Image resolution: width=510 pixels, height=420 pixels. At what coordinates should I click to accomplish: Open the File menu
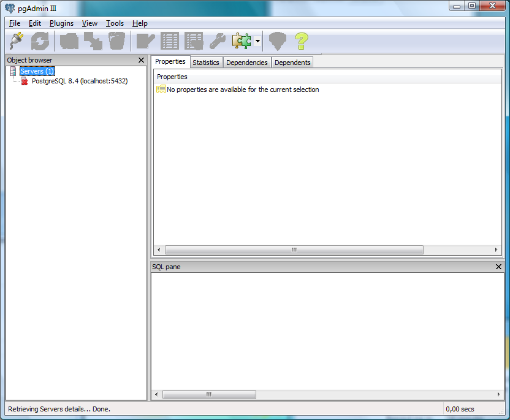coord(15,23)
